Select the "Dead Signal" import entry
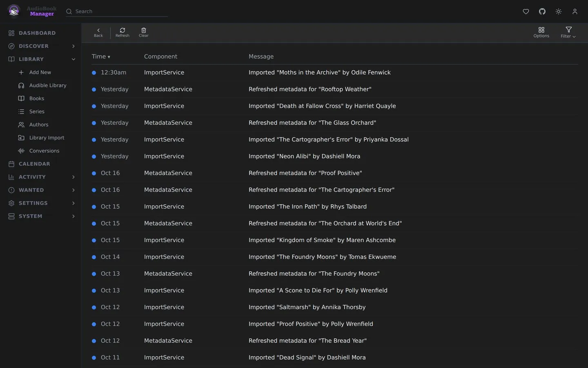 click(335, 357)
